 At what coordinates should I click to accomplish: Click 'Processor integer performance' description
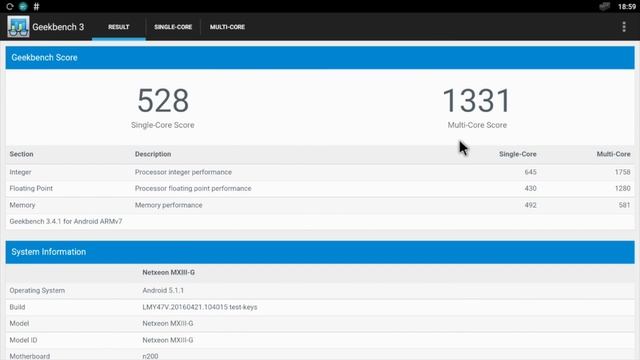[x=183, y=172]
